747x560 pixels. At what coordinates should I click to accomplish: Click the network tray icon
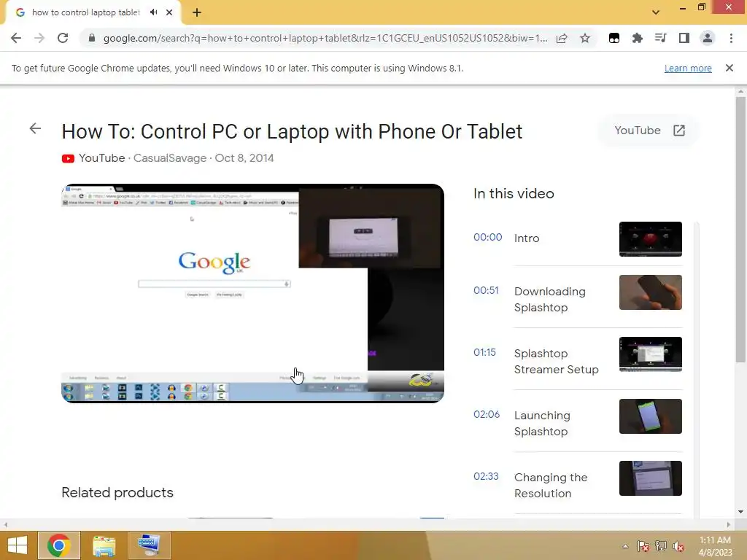pyautogui.click(x=661, y=546)
